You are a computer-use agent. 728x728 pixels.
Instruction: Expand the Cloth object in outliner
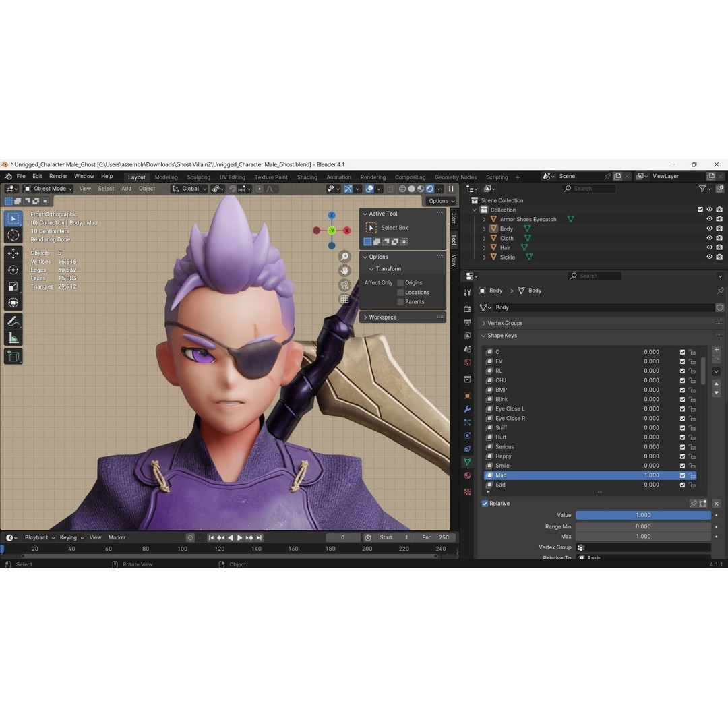484,238
